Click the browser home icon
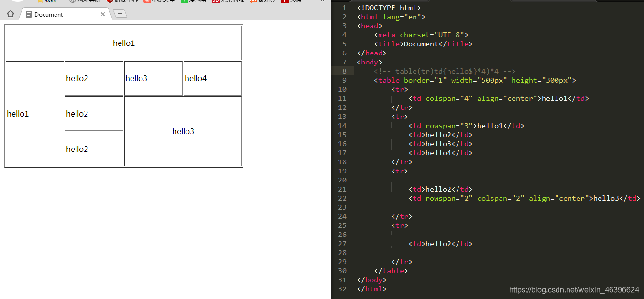The height and width of the screenshot is (299, 644). (x=11, y=14)
